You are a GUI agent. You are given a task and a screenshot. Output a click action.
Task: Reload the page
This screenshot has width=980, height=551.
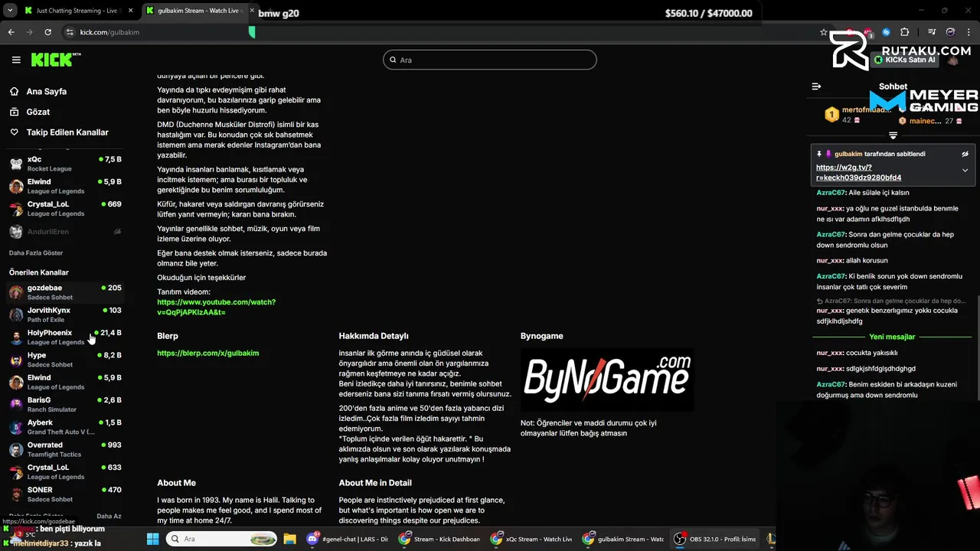point(47,32)
